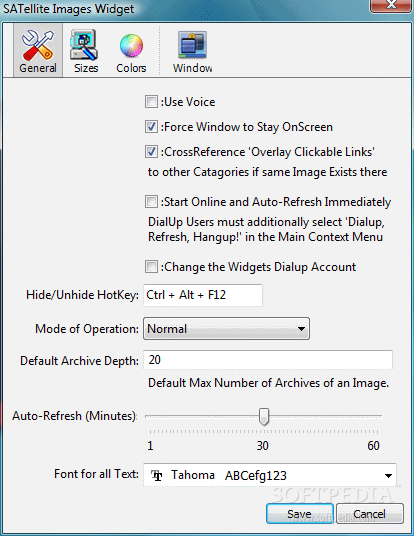Click the Hide/Unhide HotKey input field

[x=203, y=295]
